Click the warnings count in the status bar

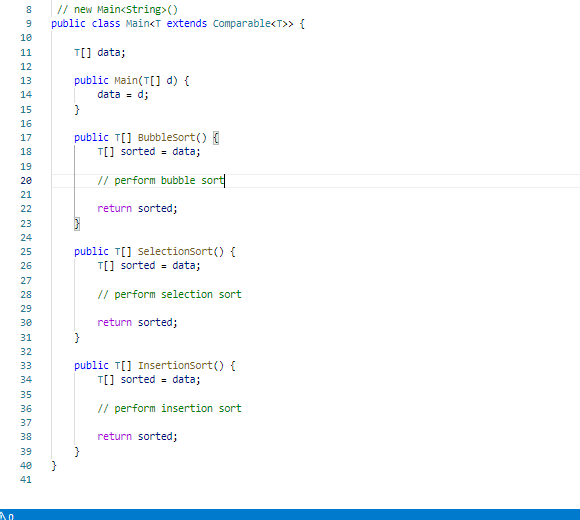pos(7,516)
